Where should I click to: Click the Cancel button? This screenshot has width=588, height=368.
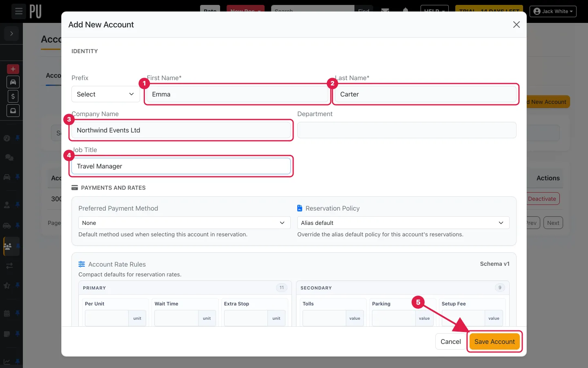450,341
